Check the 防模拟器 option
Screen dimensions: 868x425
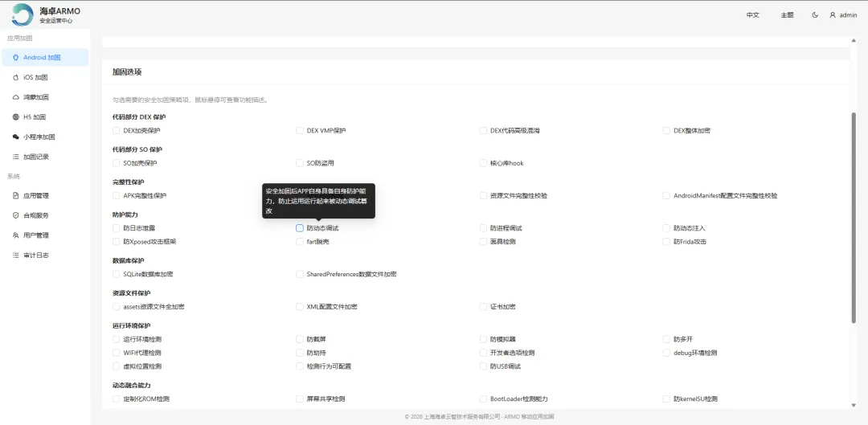pyautogui.click(x=483, y=339)
